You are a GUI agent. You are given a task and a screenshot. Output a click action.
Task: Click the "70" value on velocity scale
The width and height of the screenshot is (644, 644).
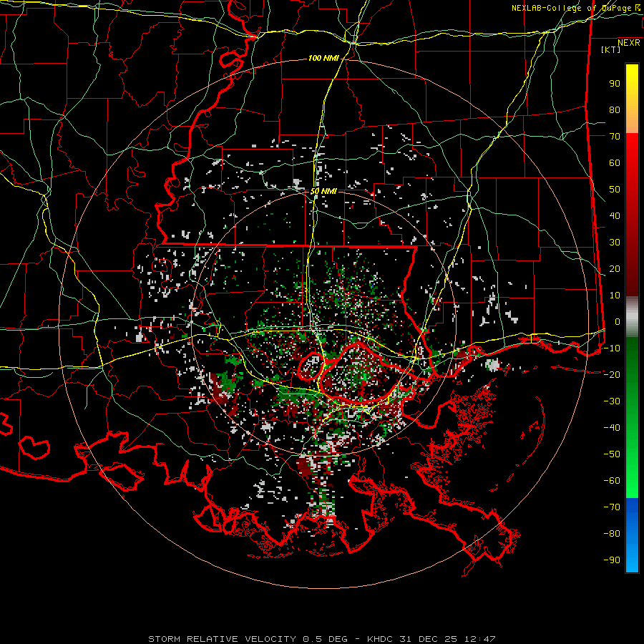(x=615, y=137)
